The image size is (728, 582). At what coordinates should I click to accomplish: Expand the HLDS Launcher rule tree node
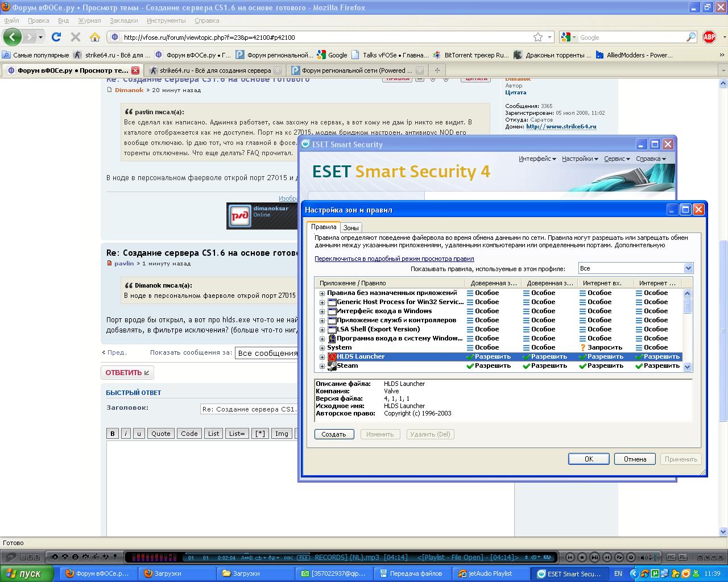(322, 357)
